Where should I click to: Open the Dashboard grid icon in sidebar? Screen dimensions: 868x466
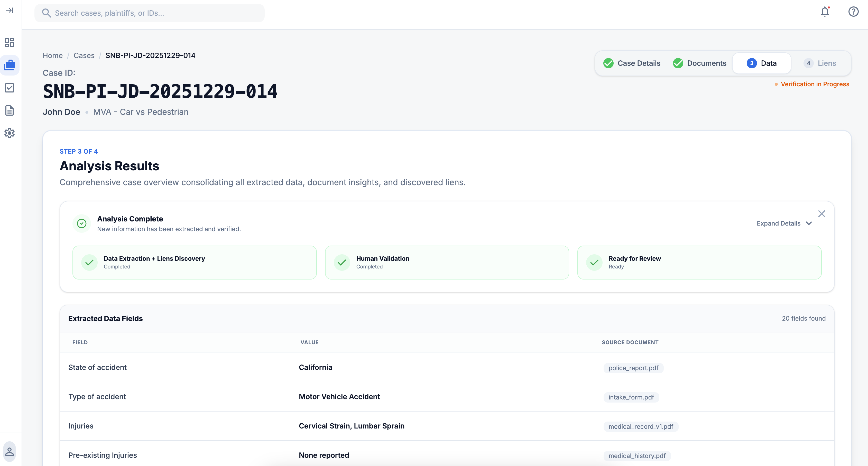10,42
